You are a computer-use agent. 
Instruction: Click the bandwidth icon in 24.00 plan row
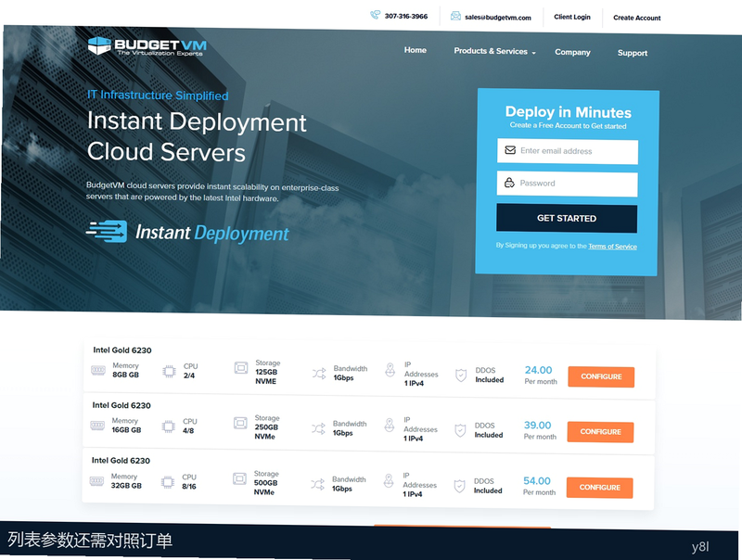coord(319,374)
